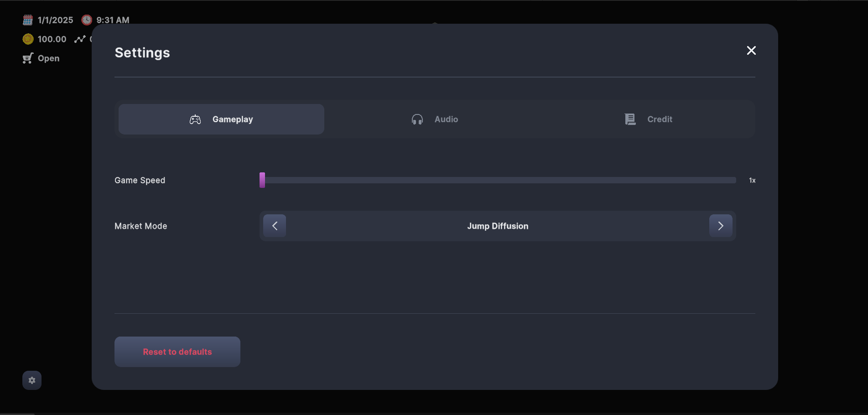
Task: Click the shopping cart icon labeled Open
Action: pyautogui.click(x=28, y=58)
